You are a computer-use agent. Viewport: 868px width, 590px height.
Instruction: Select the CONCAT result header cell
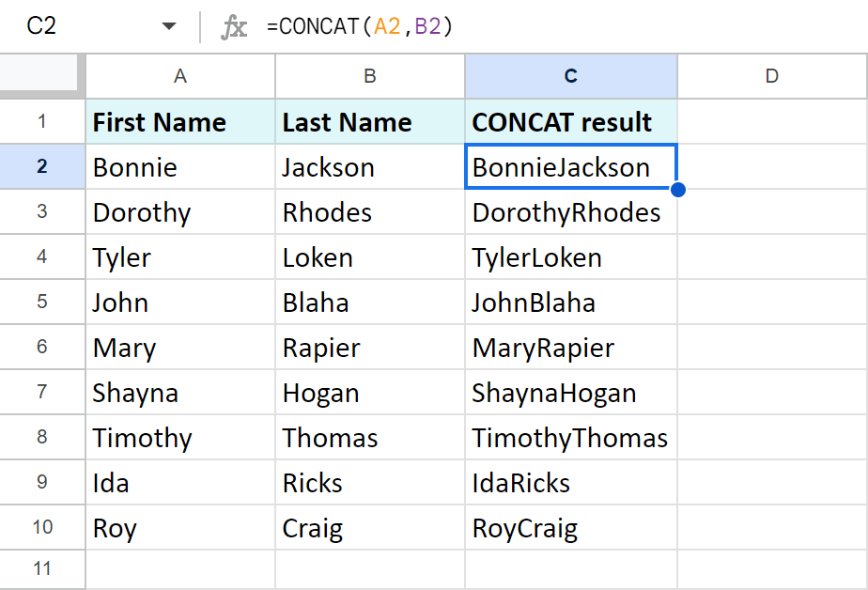570,122
